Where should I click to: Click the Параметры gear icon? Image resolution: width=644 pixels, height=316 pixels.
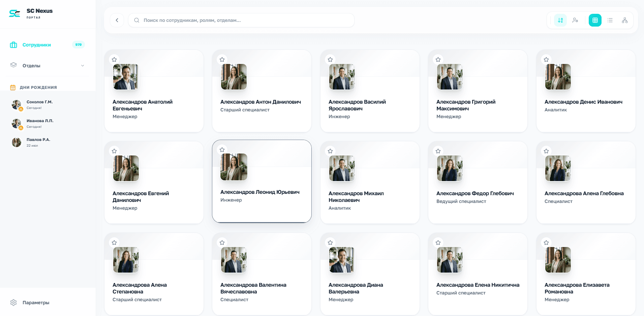[13, 303]
